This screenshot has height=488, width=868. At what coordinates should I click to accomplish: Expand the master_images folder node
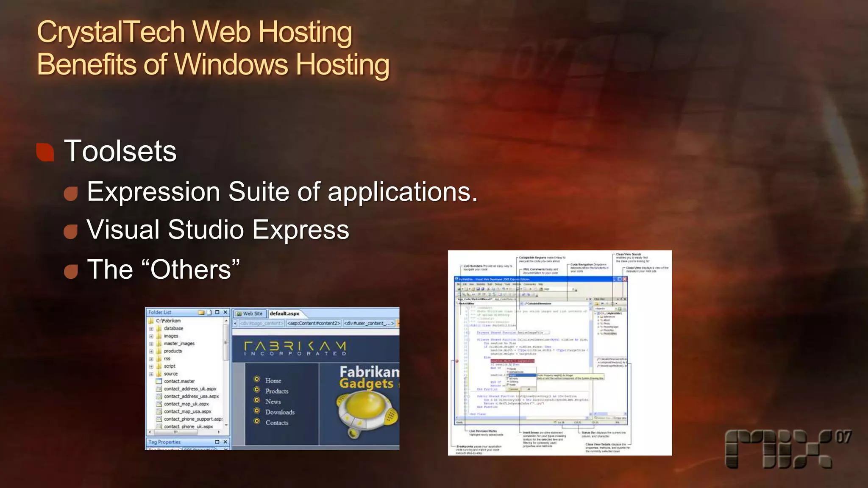(151, 344)
